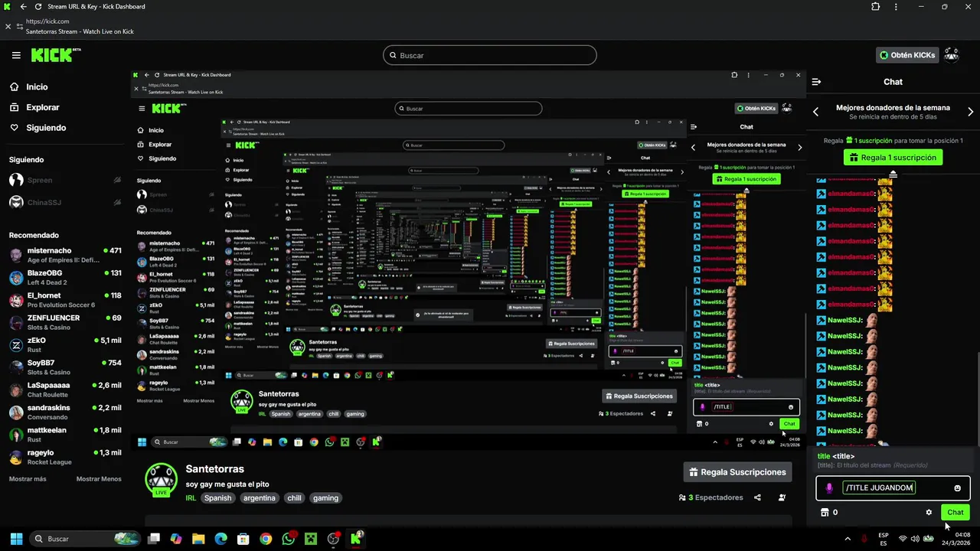Viewport: 980px width, 551px height.
Task: Select the title <title> command suggestion above chat input
Action: click(x=893, y=461)
